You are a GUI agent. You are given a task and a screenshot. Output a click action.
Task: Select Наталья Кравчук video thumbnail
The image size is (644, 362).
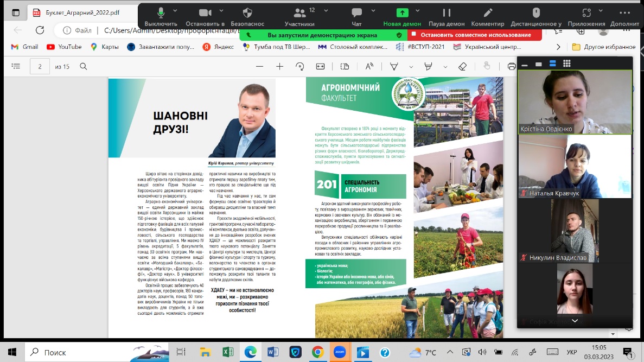(x=575, y=167)
